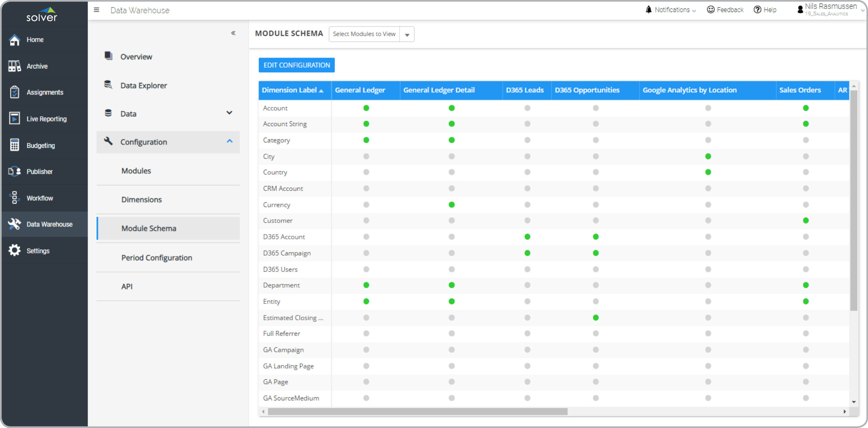Click the vertical scrollbar thumb

coord(854,201)
